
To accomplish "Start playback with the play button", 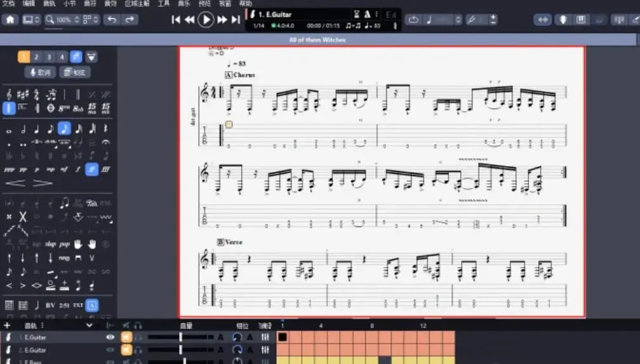I will point(206,19).
